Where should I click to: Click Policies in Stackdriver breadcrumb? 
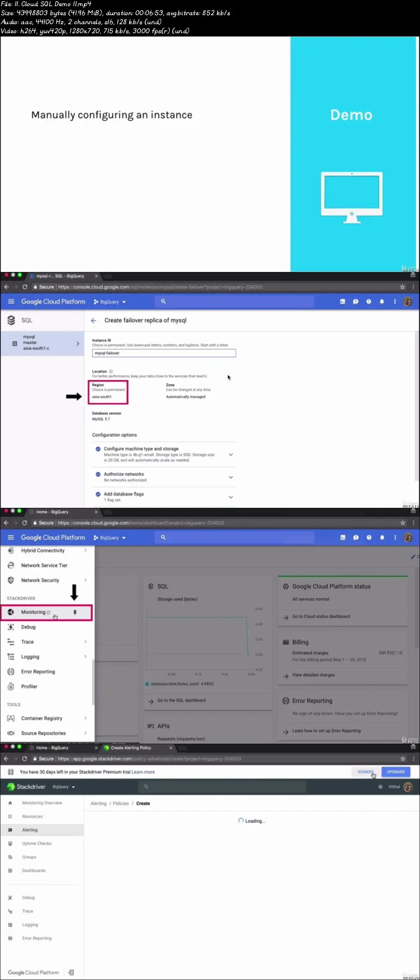(121, 804)
